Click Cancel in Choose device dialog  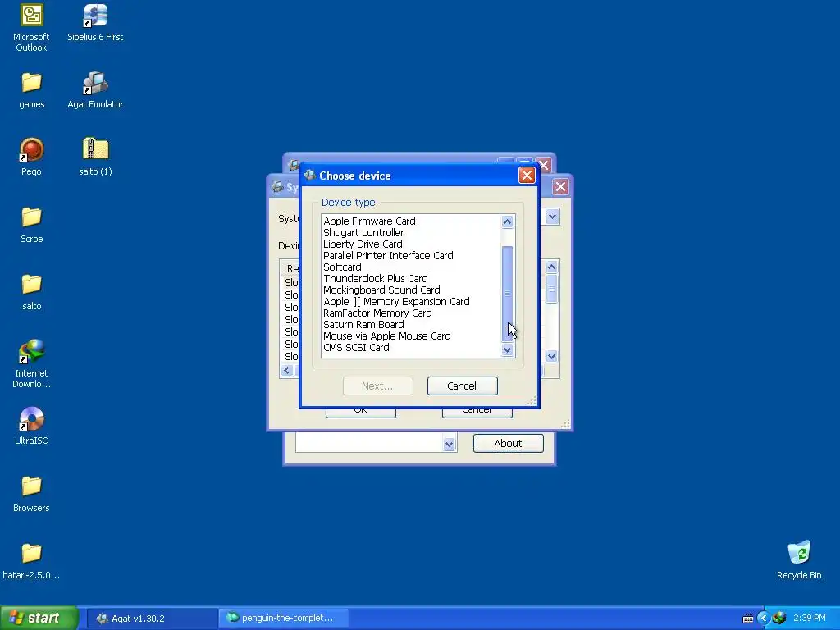click(x=462, y=386)
